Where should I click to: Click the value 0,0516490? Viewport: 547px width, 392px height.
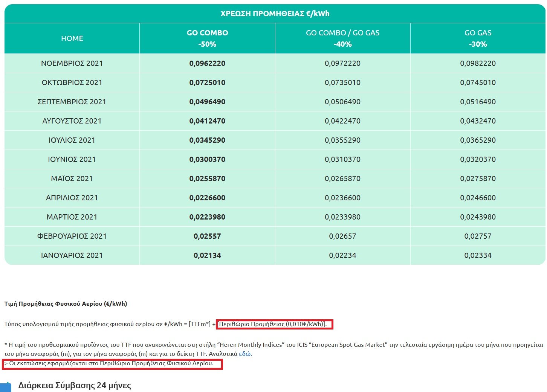point(478,102)
